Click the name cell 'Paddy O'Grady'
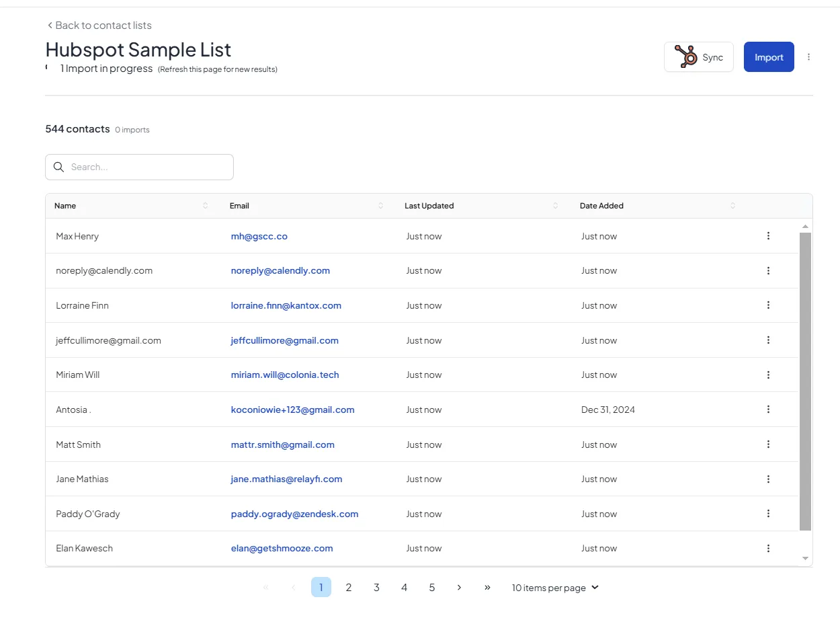Viewport: 840px width, 620px height. [x=88, y=514]
